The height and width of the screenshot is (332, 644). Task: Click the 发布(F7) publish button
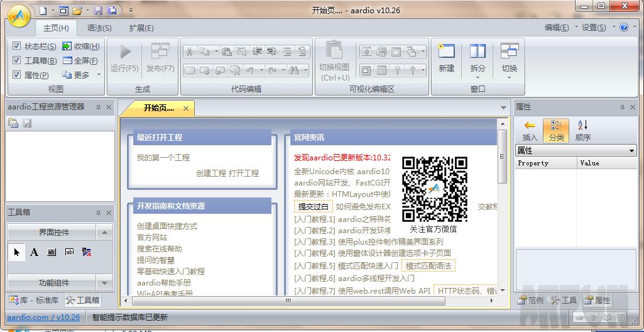(160, 58)
